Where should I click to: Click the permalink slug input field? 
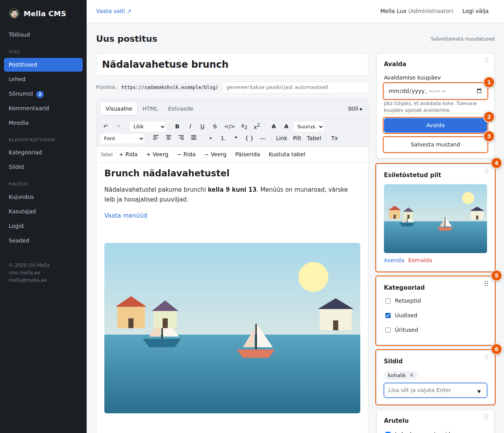(x=295, y=87)
